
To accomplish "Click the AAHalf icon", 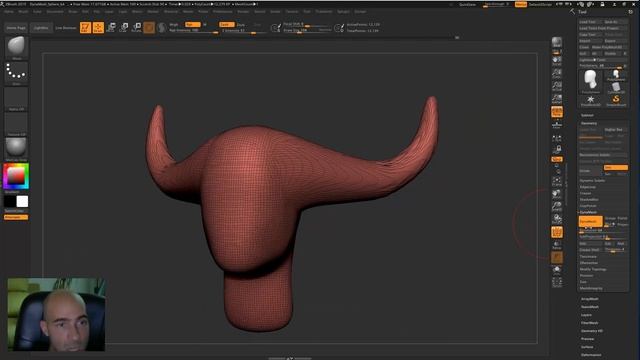I will (557, 98).
